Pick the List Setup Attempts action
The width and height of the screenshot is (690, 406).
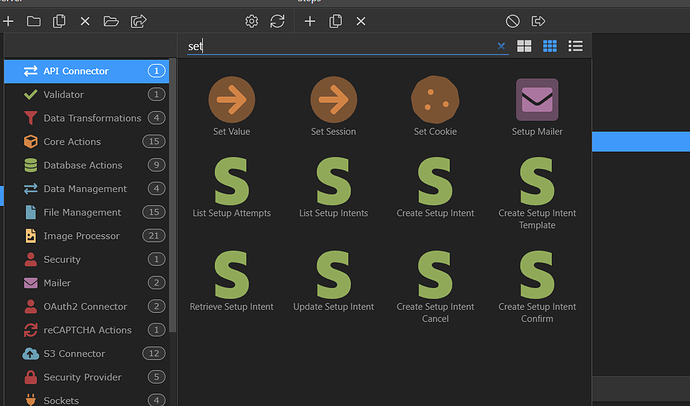pyautogui.click(x=231, y=187)
